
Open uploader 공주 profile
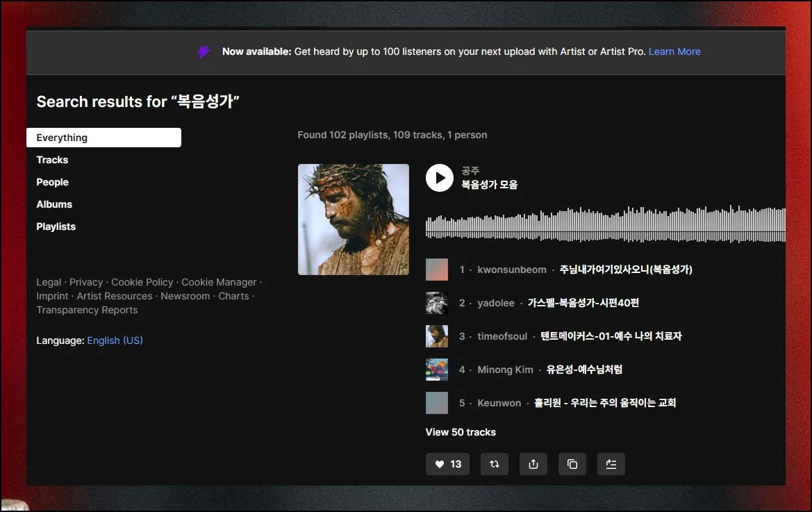point(470,170)
